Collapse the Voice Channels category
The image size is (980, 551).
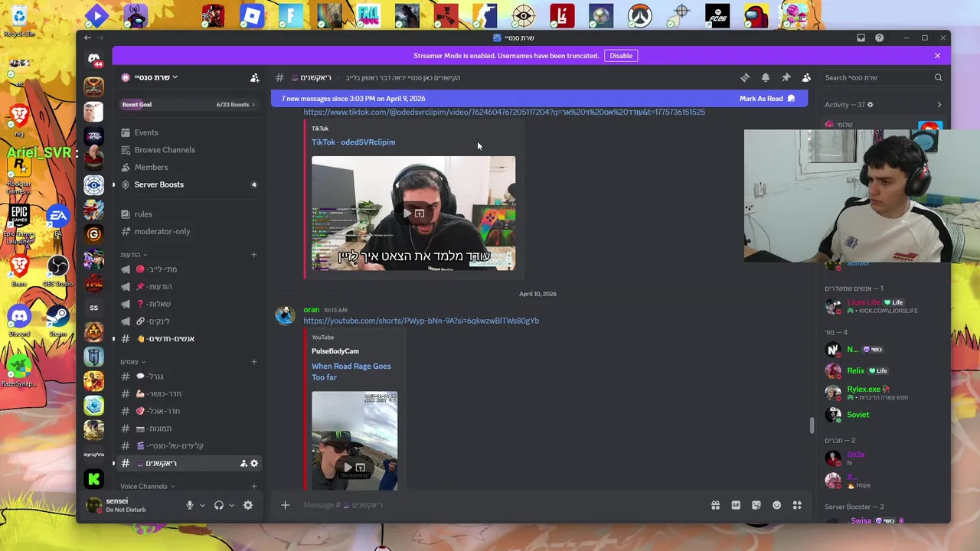(x=147, y=486)
